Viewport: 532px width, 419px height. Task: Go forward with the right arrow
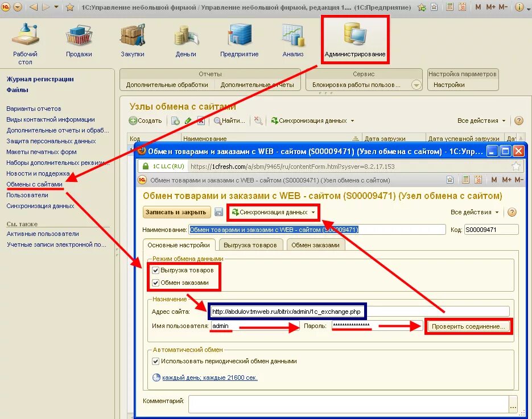click(46, 7)
